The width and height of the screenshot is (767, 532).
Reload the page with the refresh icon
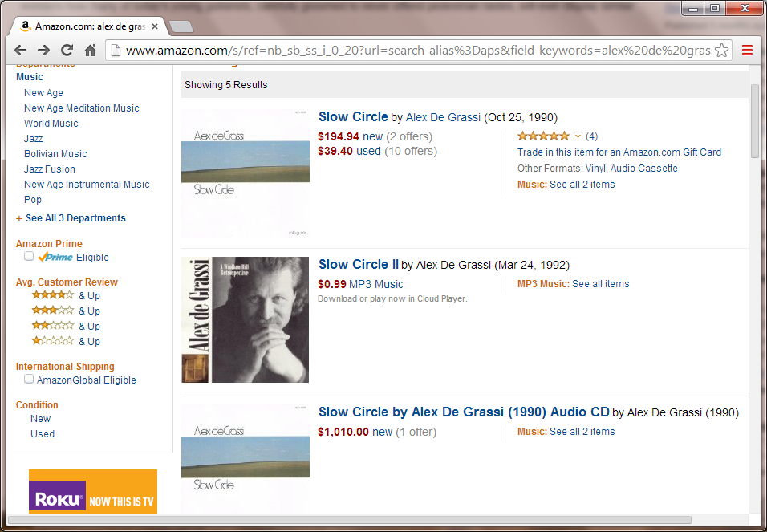click(67, 51)
